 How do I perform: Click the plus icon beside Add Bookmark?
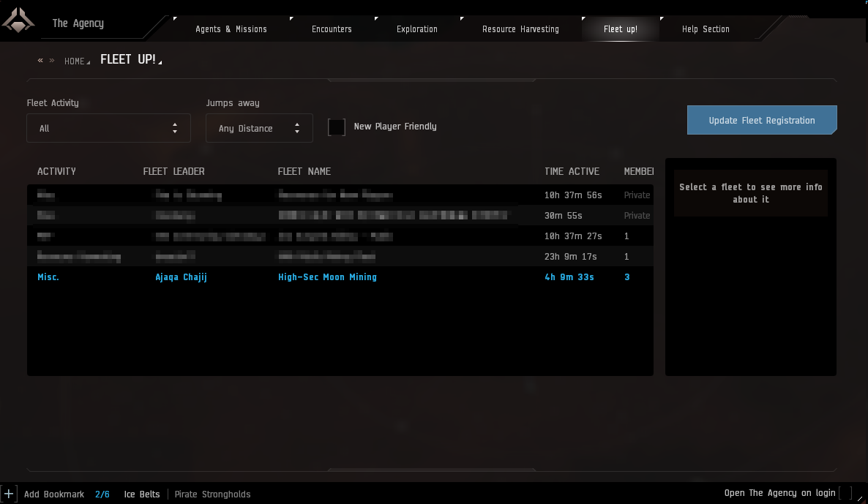[9, 494]
